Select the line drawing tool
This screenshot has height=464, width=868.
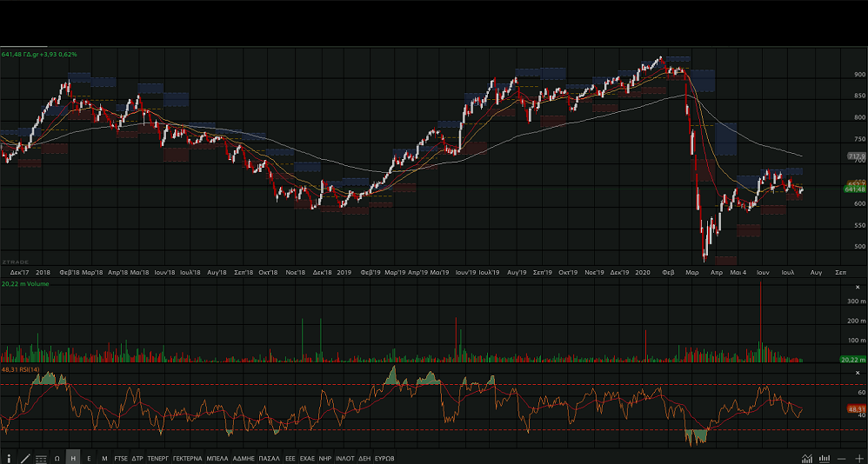tap(25, 457)
